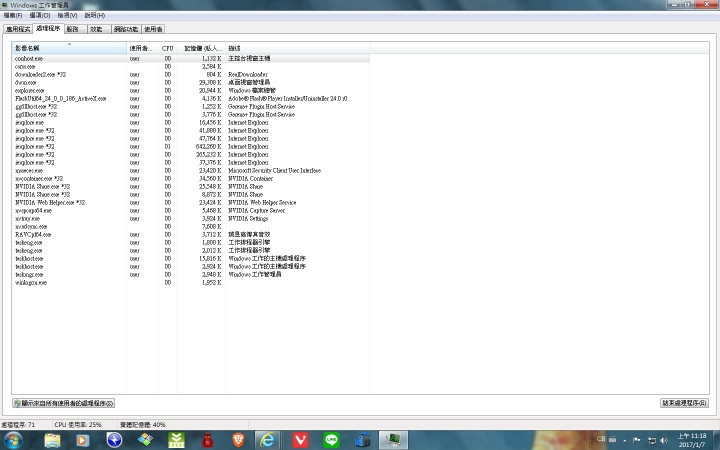Click the keyboard icon in the tray
Screen dimensions: 720x450
(x=612, y=439)
